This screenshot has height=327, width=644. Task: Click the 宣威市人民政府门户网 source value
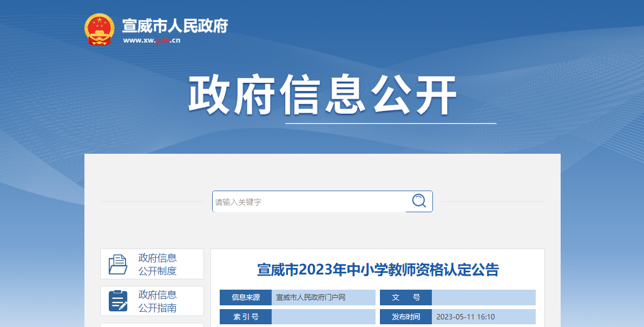coord(311,297)
